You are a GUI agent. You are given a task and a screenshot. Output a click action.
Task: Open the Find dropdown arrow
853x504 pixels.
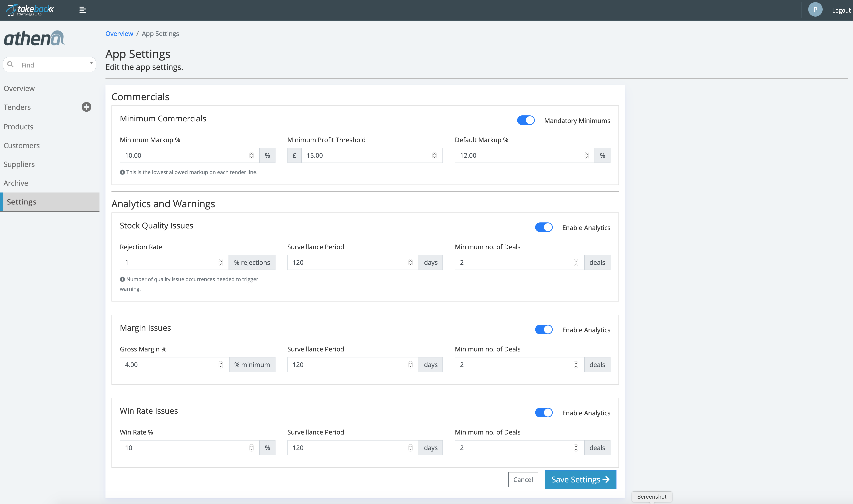coord(91,63)
